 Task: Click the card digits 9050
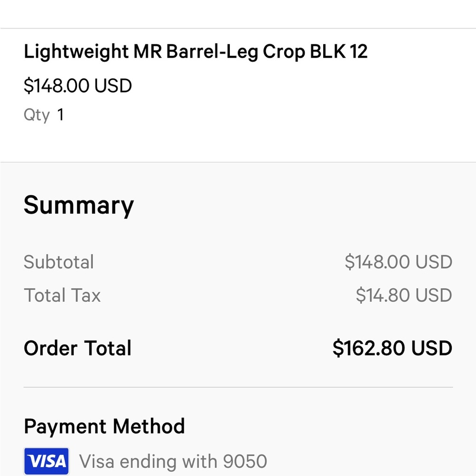click(245, 461)
